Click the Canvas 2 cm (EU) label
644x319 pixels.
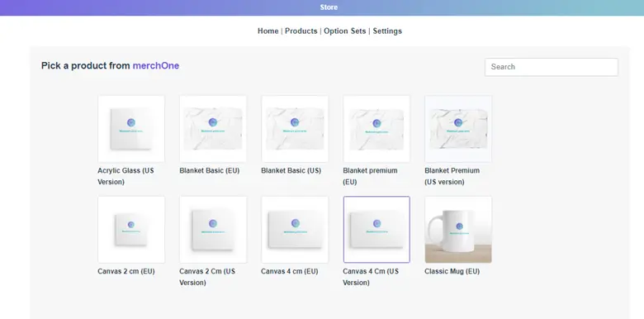126,271
